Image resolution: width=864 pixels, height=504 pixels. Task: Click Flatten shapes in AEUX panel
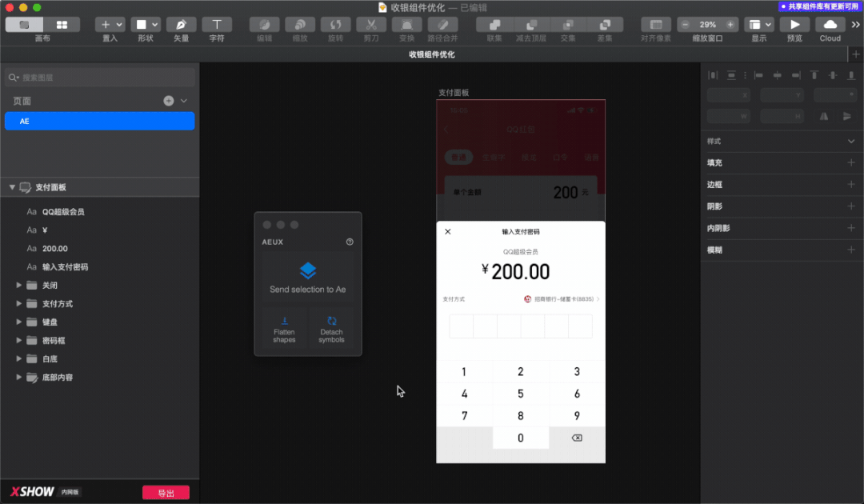pos(284,330)
